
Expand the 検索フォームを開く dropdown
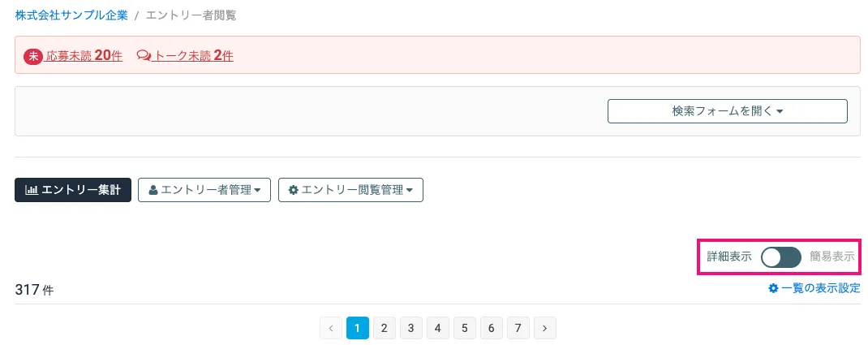tap(727, 111)
